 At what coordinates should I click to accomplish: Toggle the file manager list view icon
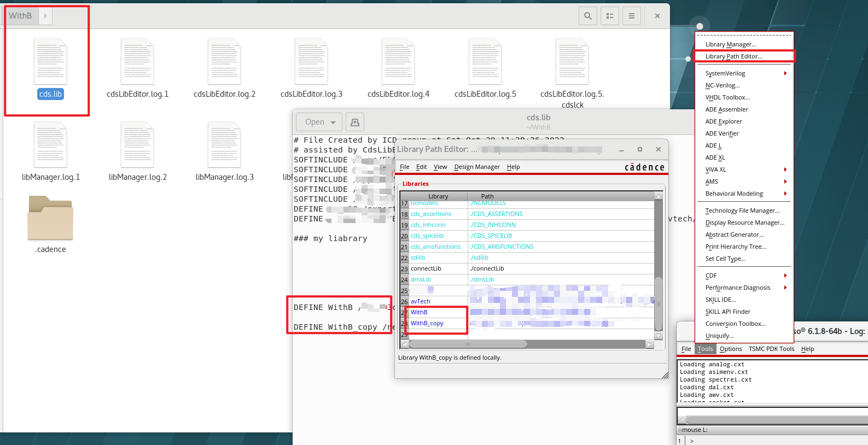click(x=610, y=16)
